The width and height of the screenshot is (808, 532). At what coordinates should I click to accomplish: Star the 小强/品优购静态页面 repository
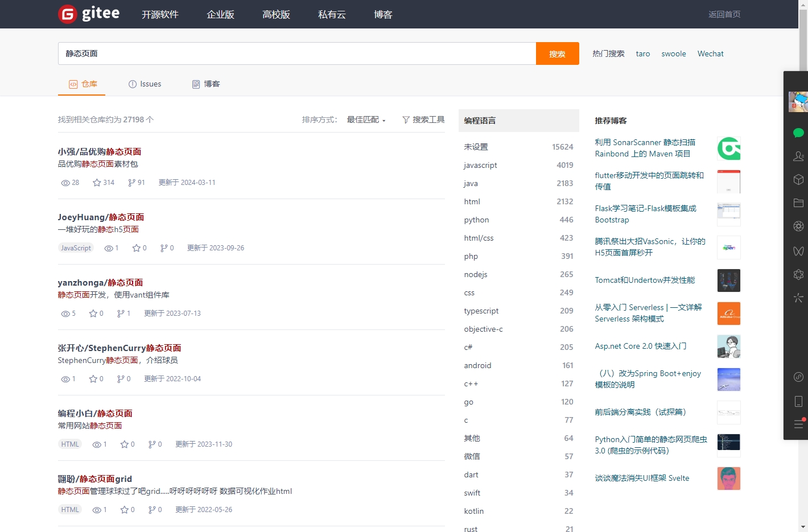96,182
